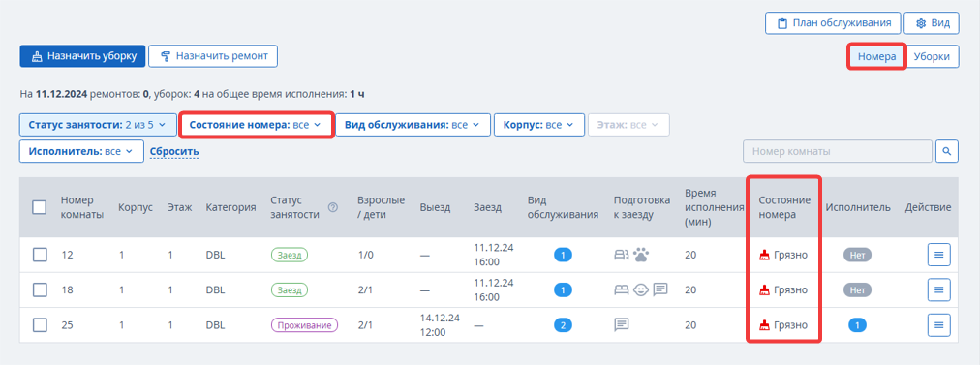Click the smiley face icon in room 18 row
The image size is (980, 365).
tap(641, 289)
